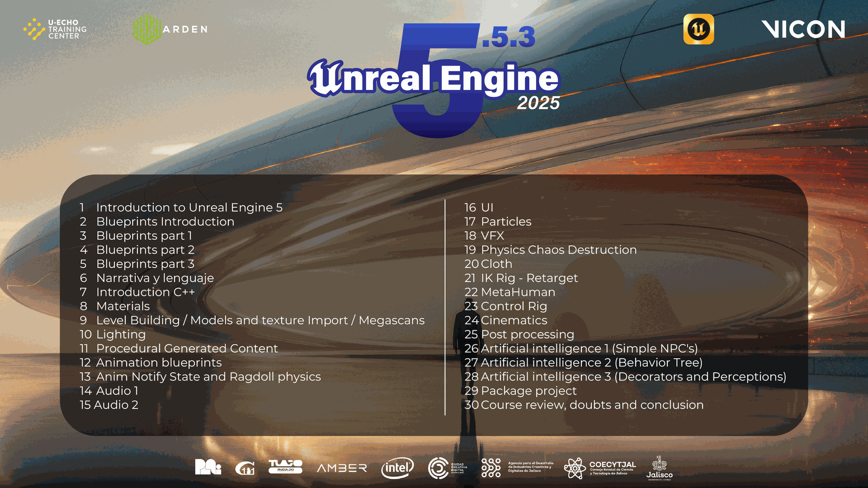
Task: Click the Ciudad Creativa Digital logo
Action: click(x=448, y=468)
